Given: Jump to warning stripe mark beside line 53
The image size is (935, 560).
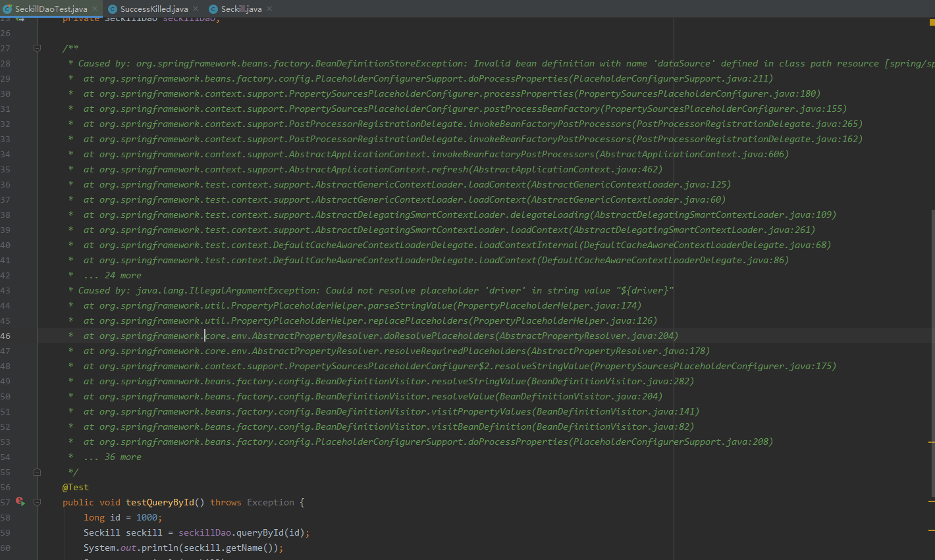Looking at the screenshot, I should 932,442.
